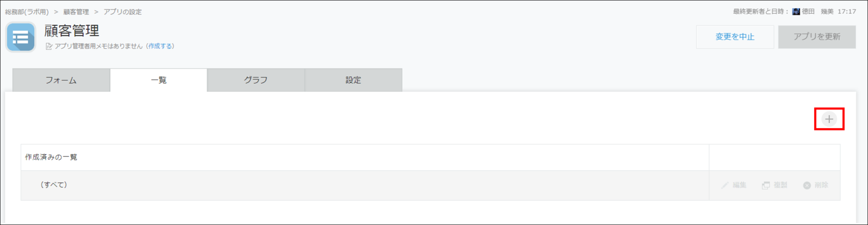The image size is (868, 225).
Task: Open the 顧客管理 breadcrumb link
Action: click(x=76, y=12)
